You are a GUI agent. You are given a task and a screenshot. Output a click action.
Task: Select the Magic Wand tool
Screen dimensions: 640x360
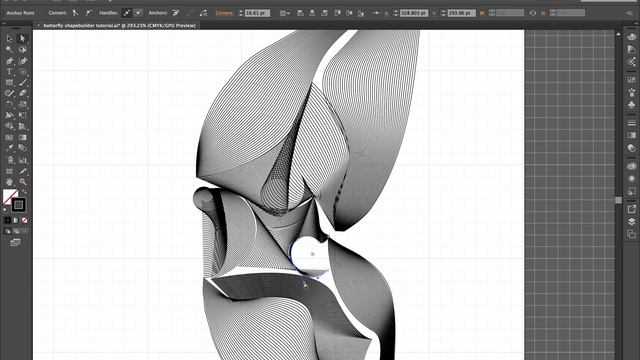pos(9,49)
